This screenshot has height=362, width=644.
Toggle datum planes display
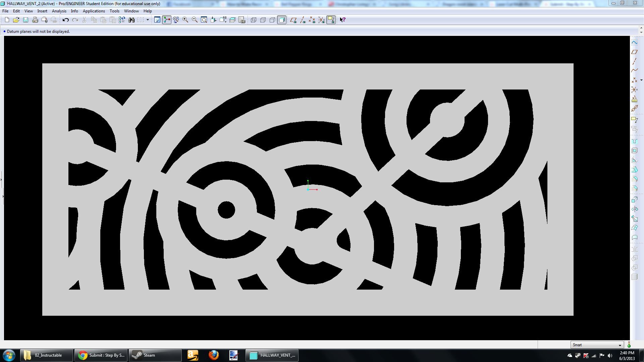pos(293,20)
